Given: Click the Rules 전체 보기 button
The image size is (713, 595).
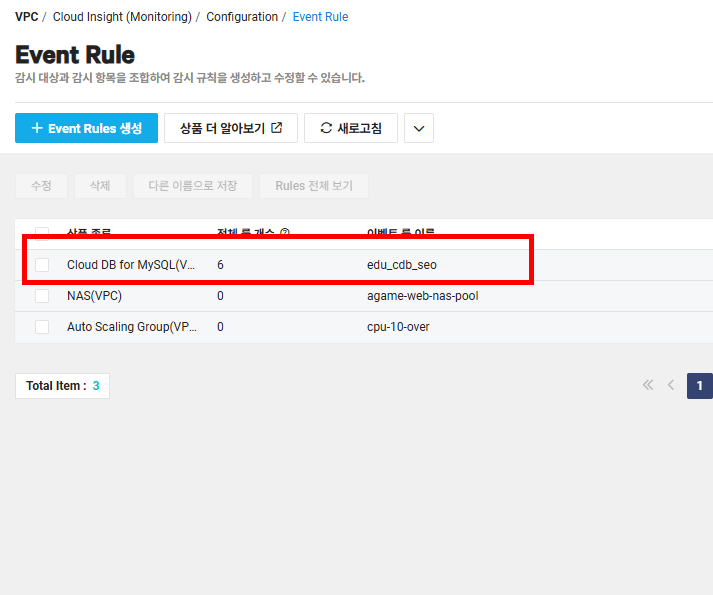Looking at the screenshot, I should coord(314,186).
